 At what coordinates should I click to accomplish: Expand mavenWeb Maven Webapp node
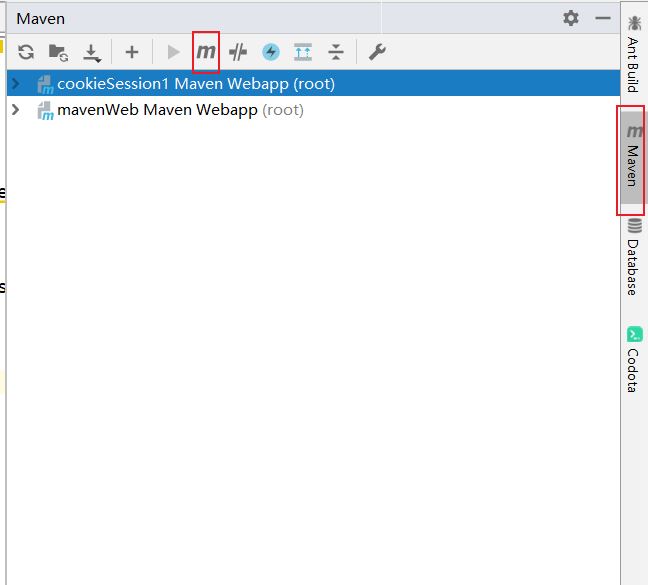pos(16,110)
